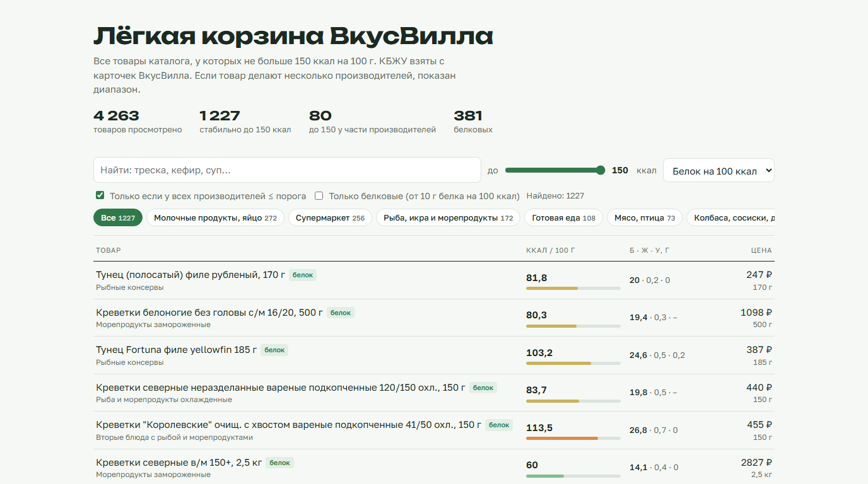Screen dimensions: 868x484
Task: Select 'Креветки "Королевские" очищ. с хвостом' row
Action: 434,430
